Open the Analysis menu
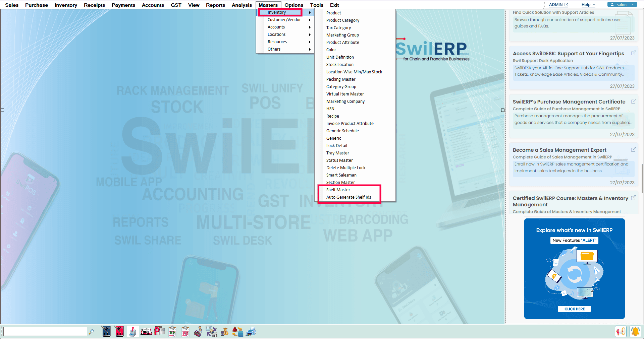This screenshot has height=339, width=644. [x=241, y=5]
